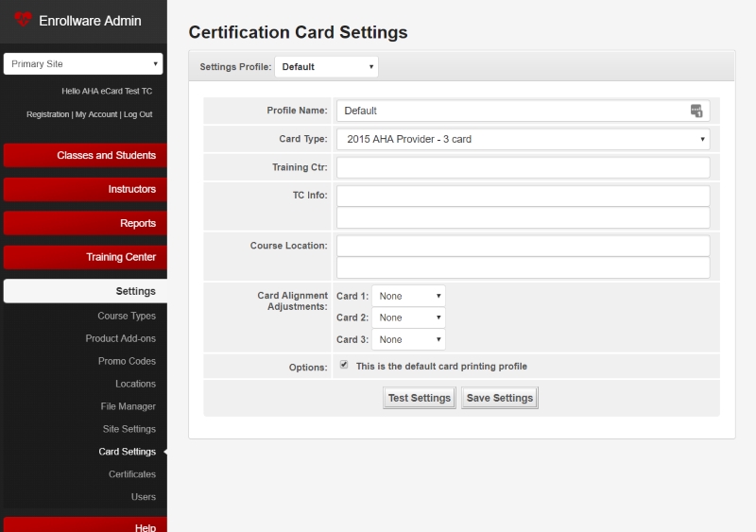Expand the Card Type dropdown

[x=524, y=139]
